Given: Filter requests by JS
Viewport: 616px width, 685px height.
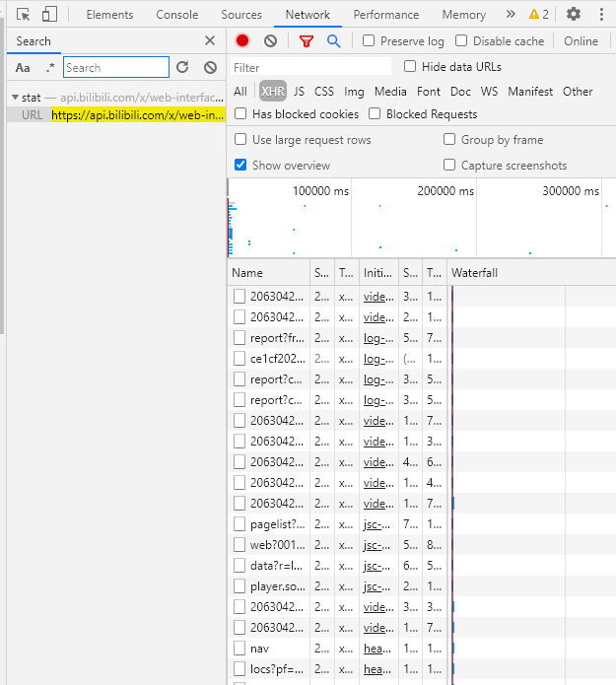Looking at the screenshot, I should [299, 92].
